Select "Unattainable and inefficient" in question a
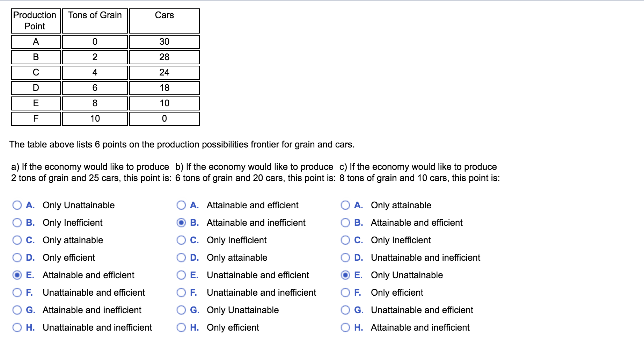This screenshot has height=346, width=644. (x=17, y=327)
